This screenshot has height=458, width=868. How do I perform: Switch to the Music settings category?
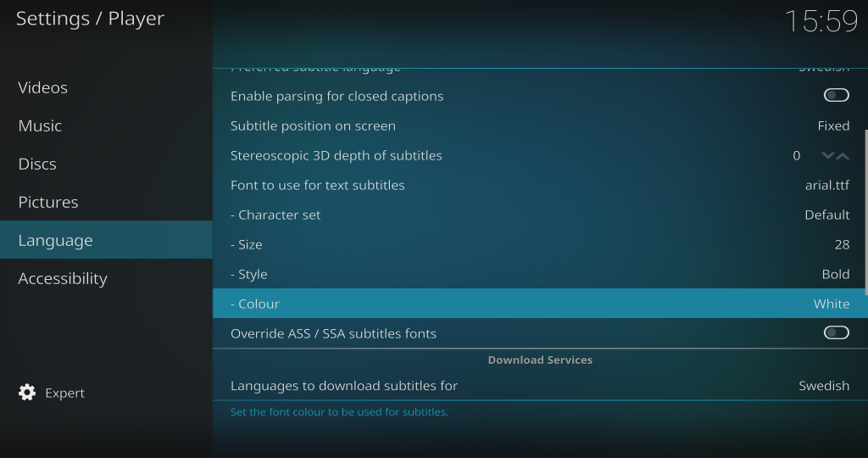point(40,126)
